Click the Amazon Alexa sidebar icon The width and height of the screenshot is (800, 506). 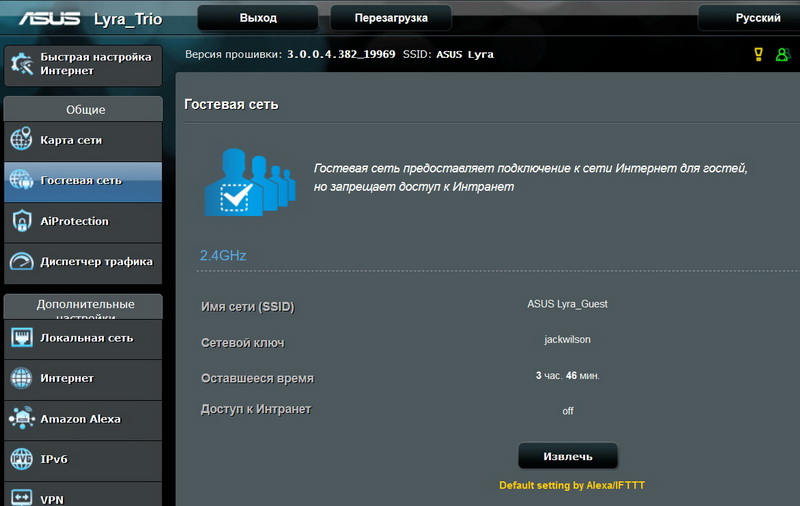pos(22,419)
